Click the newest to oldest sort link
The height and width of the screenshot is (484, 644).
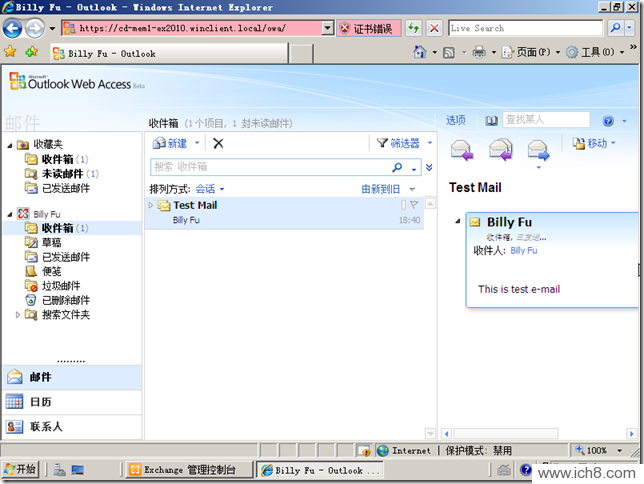tap(380, 189)
